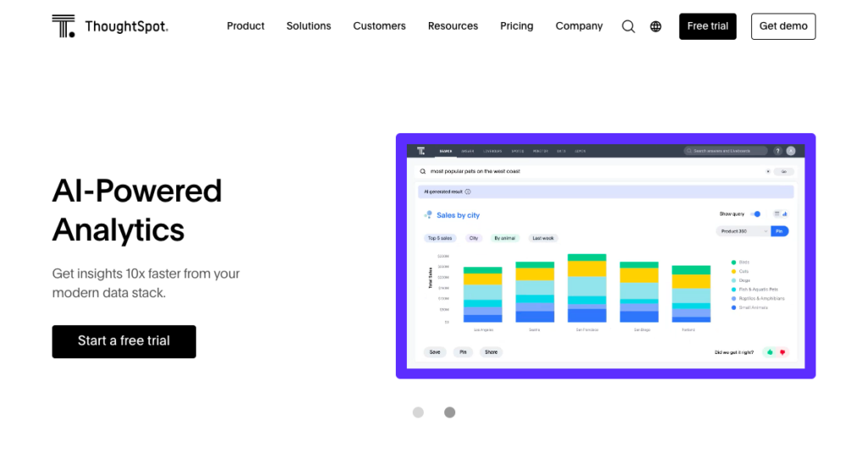
Task: Click the thumbs down feedback icon
Action: pyautogui.click(x=782, y=352)
